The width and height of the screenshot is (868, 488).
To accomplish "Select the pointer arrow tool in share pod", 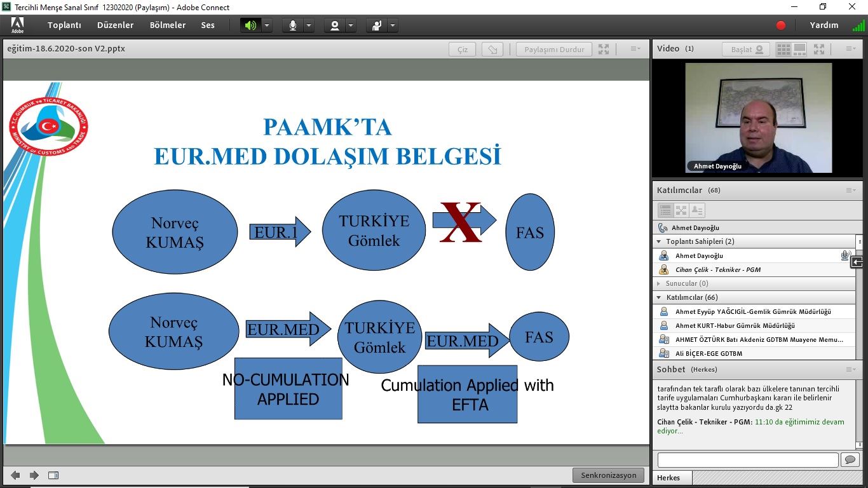I will click(492, 50).
